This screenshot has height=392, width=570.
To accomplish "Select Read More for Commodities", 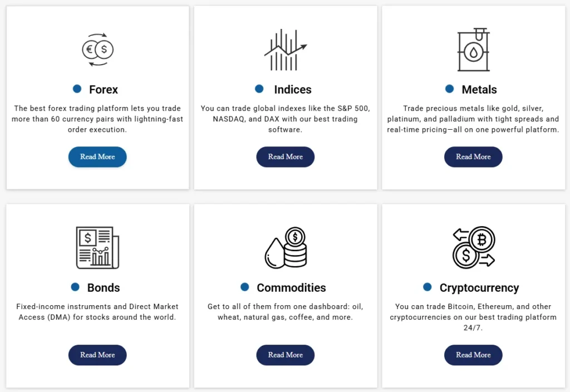I will click(285, 355).
